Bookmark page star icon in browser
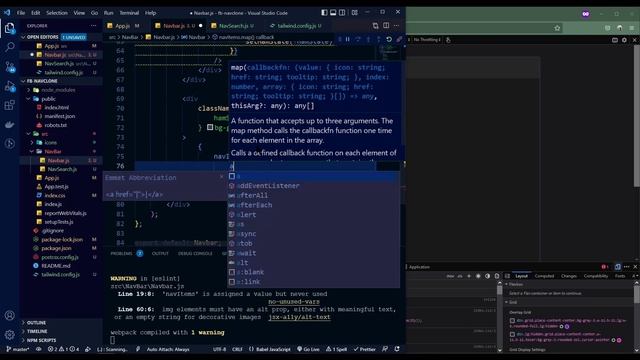The height and width of the screenshot is (360, 640). [557, 28]
